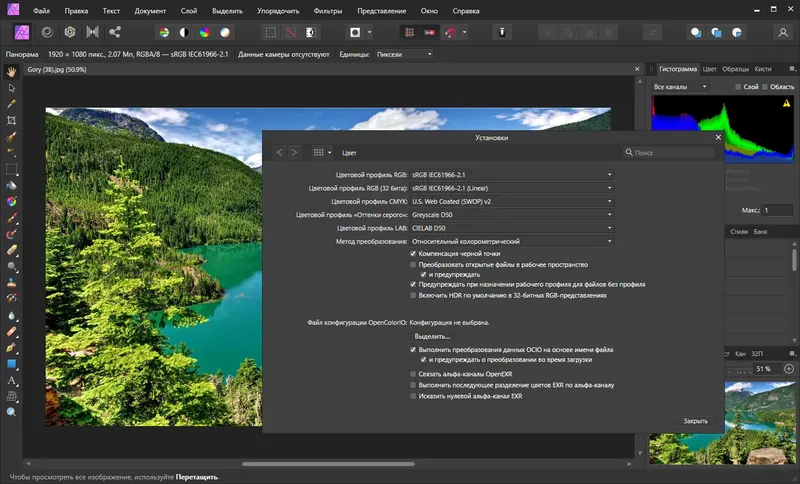Switch to the Develop persona
Image resolution: width=800 pixels, height=484 pixels.
point(70,32)
